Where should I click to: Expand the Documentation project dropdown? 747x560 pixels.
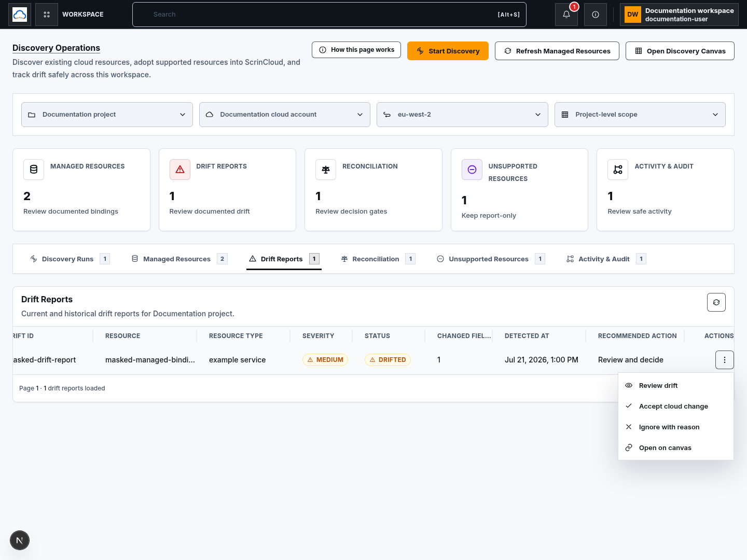point(107,115)
